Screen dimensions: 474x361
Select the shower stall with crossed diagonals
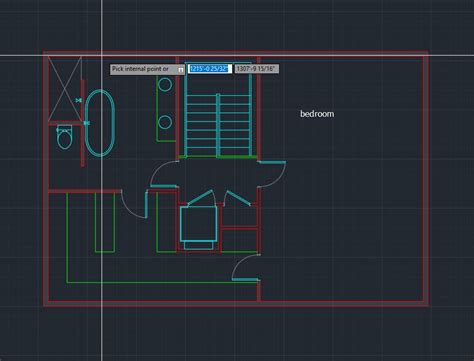65,88
